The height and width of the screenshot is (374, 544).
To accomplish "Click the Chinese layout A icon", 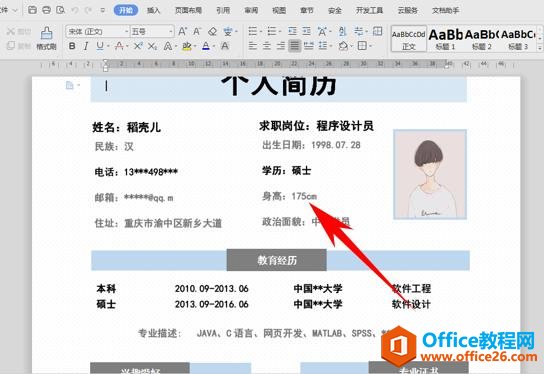I will tap(322, 32).
